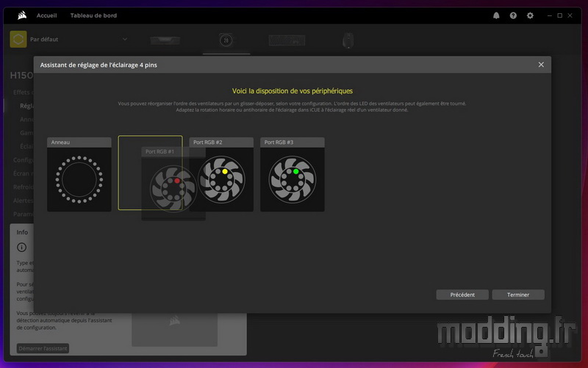Open the Accueil tab
This screenshot has height=368, width=588.
pyautogui.click(x=46, y=15)
